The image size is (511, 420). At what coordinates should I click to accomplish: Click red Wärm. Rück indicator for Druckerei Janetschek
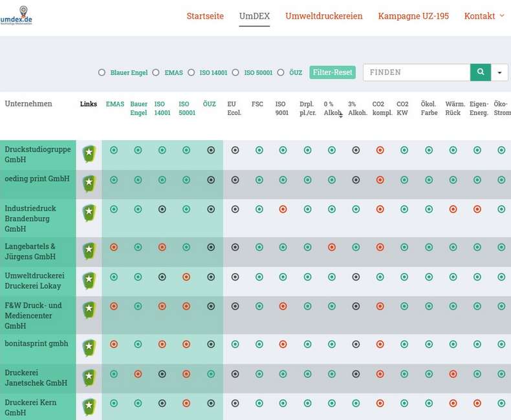pos(453,373)
